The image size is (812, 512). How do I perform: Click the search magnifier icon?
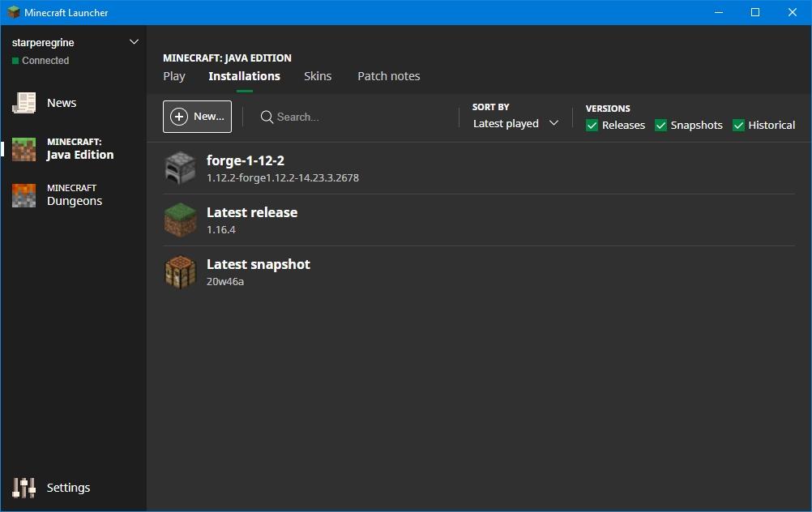pos(267,117)
